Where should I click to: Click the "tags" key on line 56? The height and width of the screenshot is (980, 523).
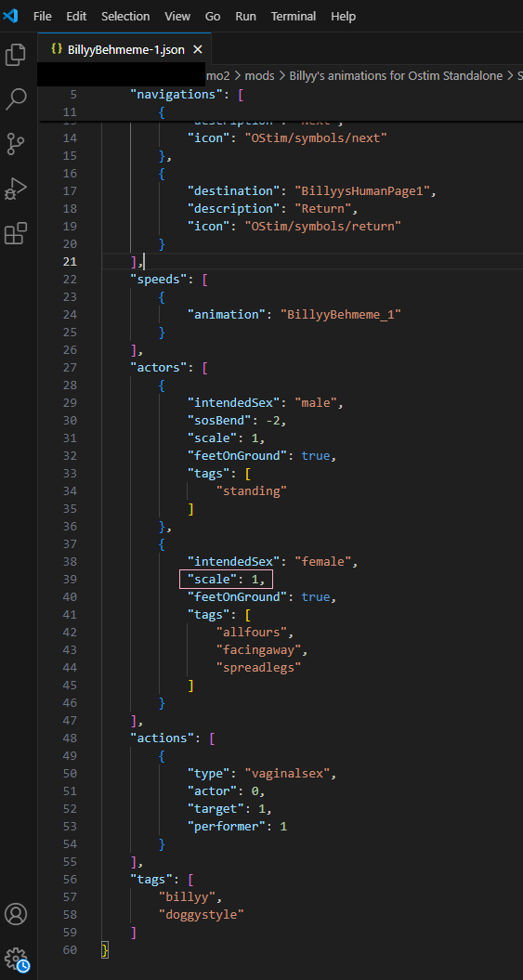coord(150,879)
